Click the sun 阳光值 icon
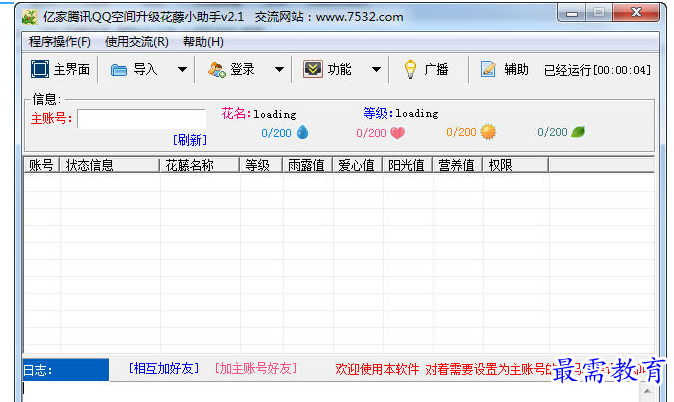Viewport: 674px width, 402px height. tap(488, 132)
